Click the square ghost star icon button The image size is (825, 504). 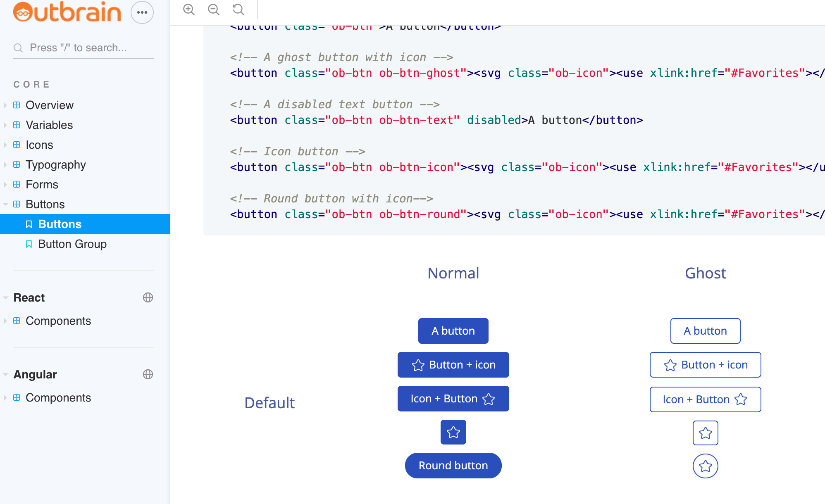[x=705, y=433]
